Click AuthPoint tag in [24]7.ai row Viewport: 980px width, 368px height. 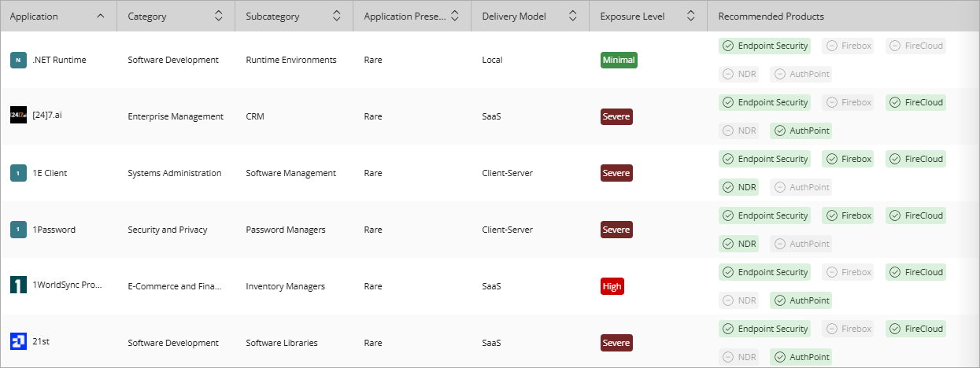click(x=801, y=131)
